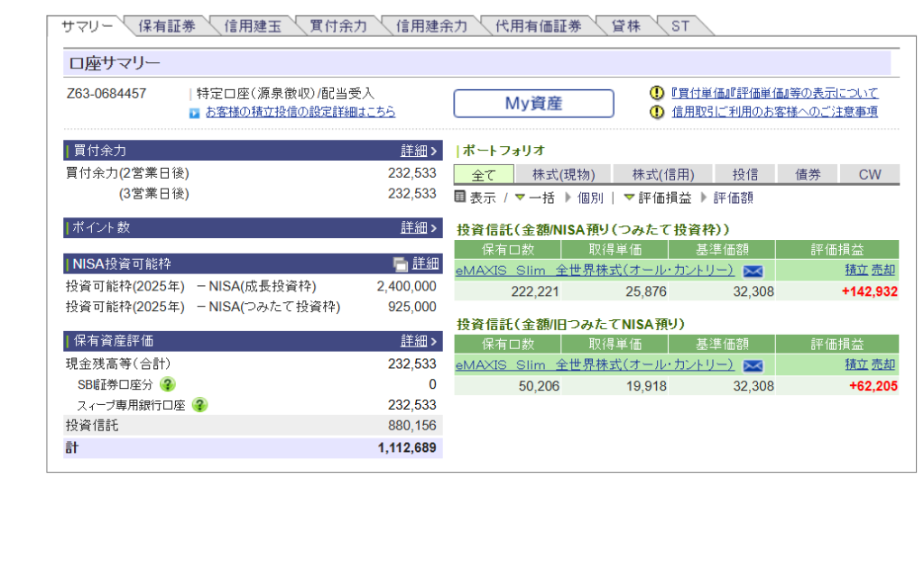Viewport: 924px width, 562px height.
Task: Click the My資産 button
Action: coord(533,104)
